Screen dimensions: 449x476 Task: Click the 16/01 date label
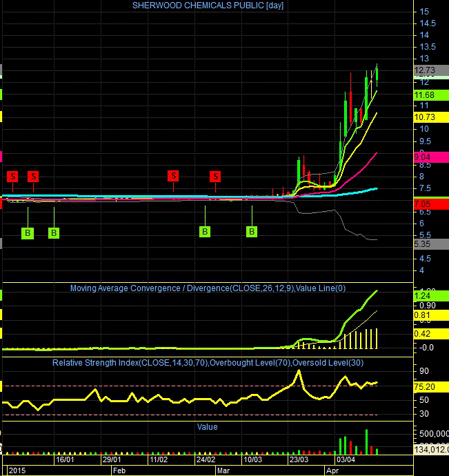click(x=65, y=459)
